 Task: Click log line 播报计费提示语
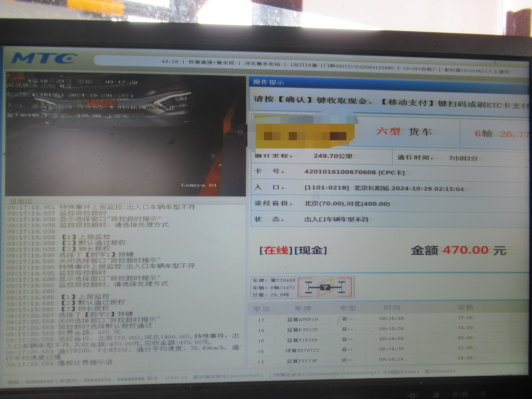click(x=59, y=363)
